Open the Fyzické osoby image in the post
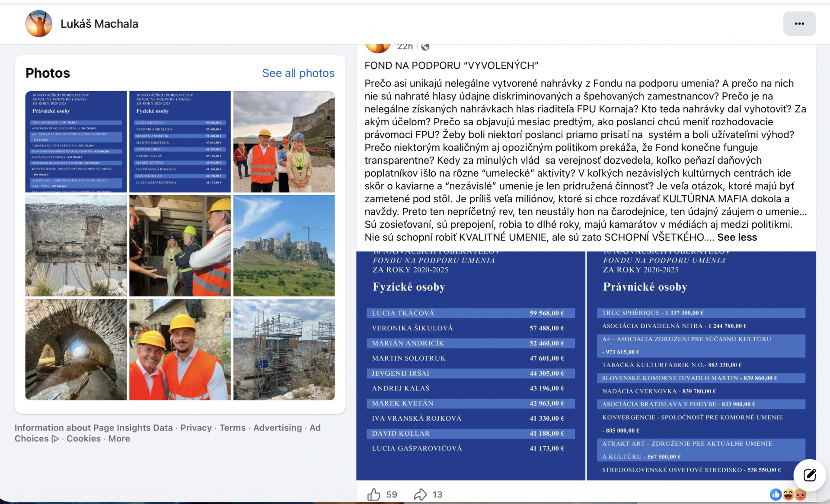Screen dimensions: 830x504 [x=471, y=366]
